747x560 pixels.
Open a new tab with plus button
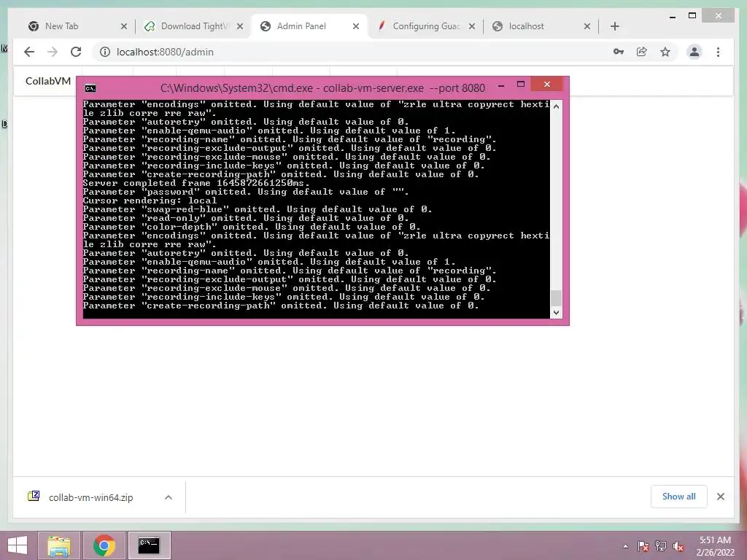point(614,26)
